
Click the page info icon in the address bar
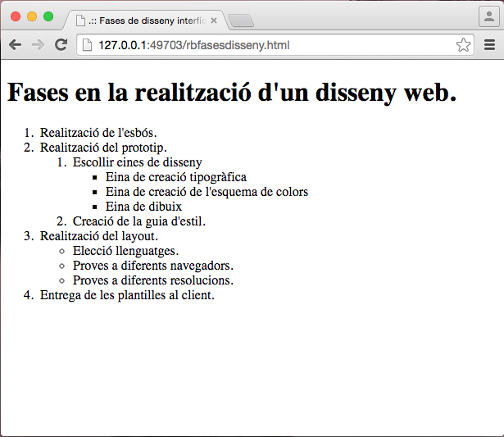(87, 45)
